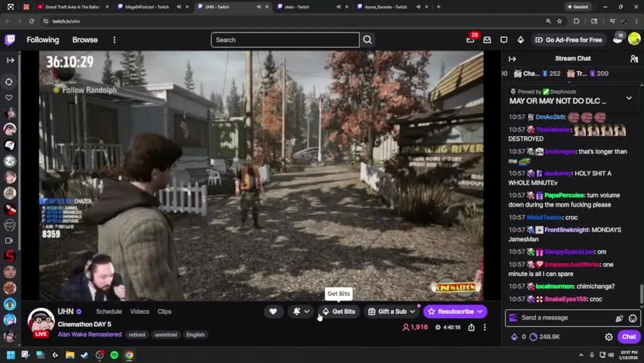Reload the page
Viewport: 644px width, 363px height.
(31, 21)
